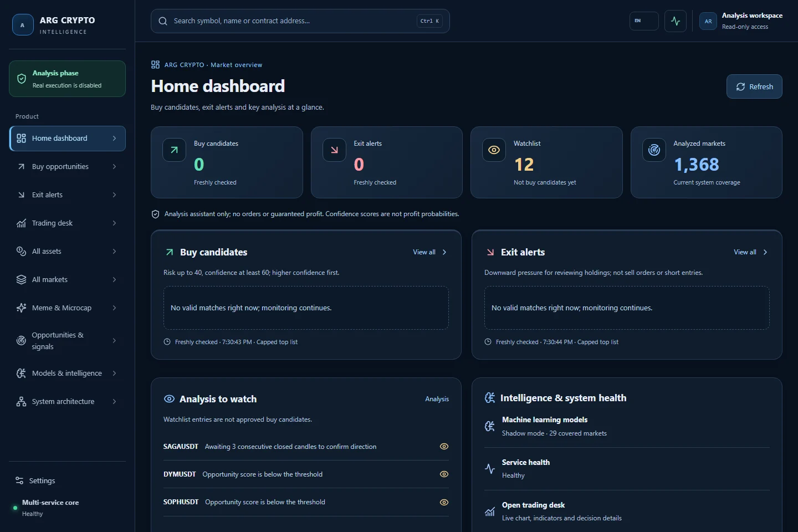
Task: Click the Trading desk chart icon in sidebar
Action: (21, 223)
